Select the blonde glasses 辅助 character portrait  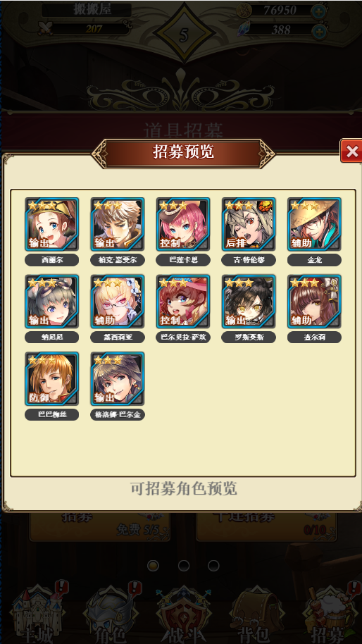118,302
